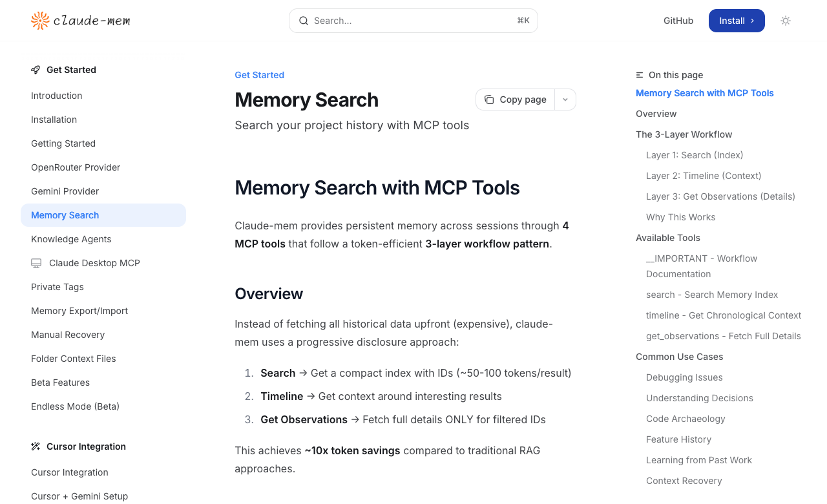Click the list icon beside On this page
The image size is (827, 504).
click(x=640, y=75)
